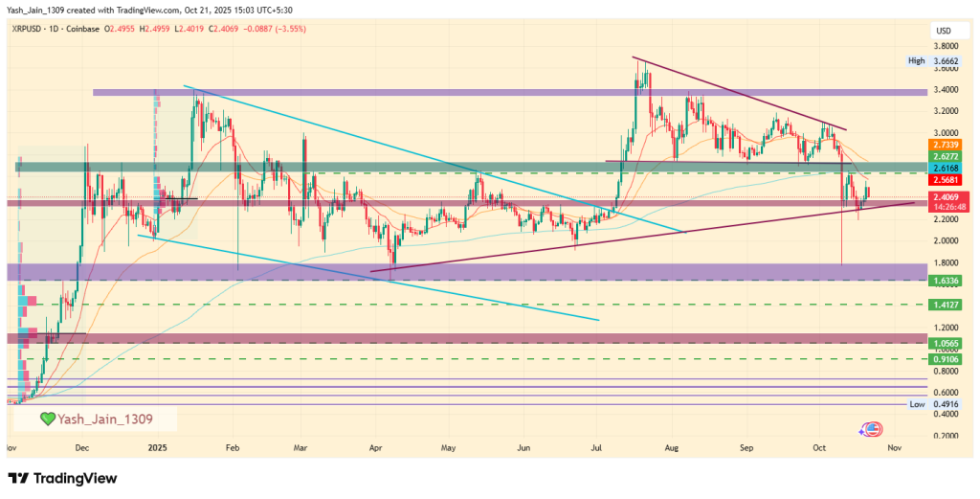The width and height of the screenshot is (980, 499).
Task: Click the countdown timer 14:26:48
Action: click(x=944, y=206)
